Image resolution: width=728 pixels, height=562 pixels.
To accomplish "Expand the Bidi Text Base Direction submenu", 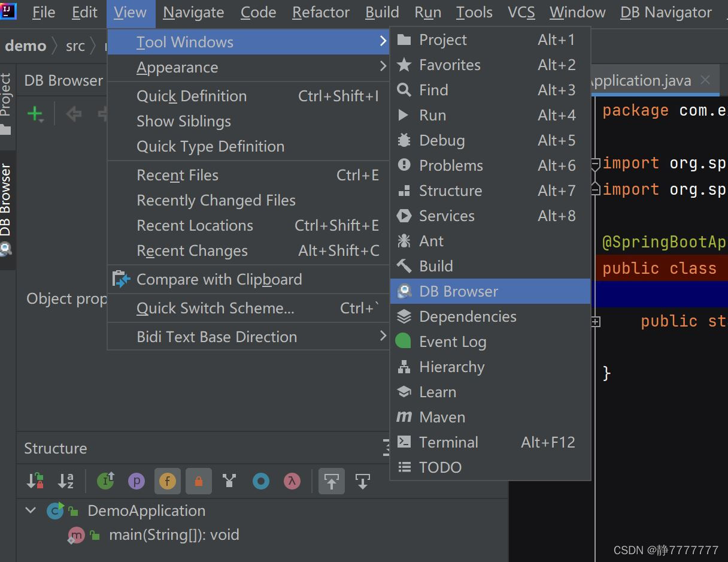I will tap(248, 337).
